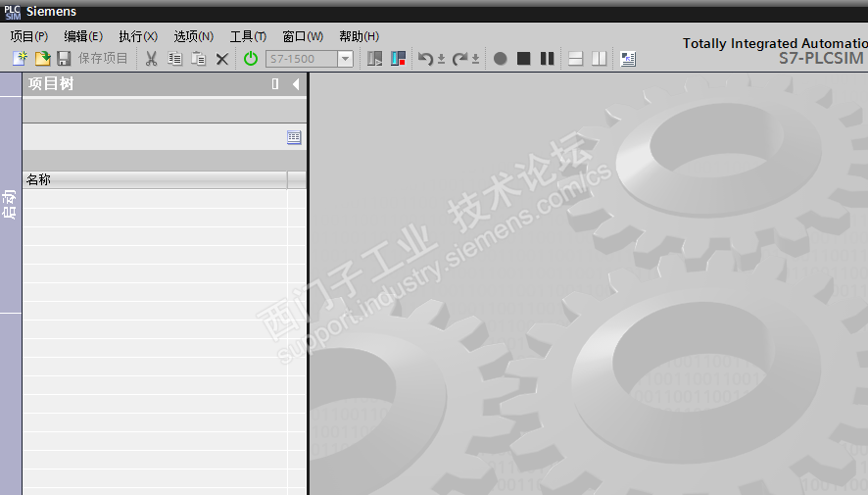Open the 执行(X) menu

138,36
